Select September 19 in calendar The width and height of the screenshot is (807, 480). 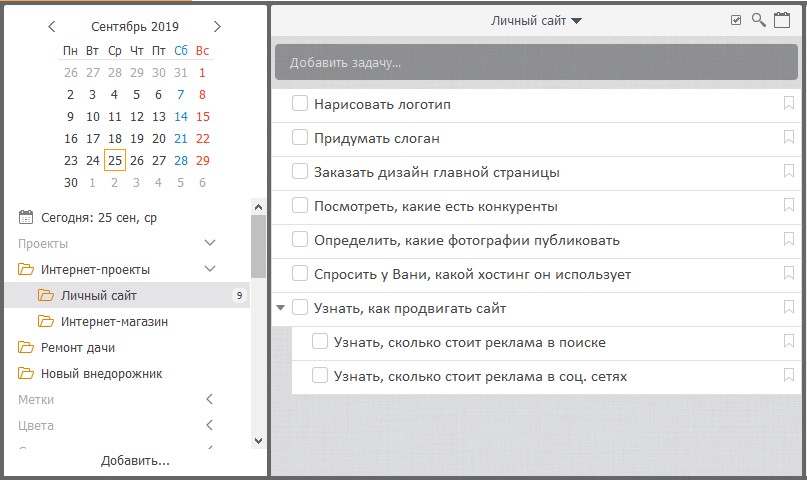[137, 139]
